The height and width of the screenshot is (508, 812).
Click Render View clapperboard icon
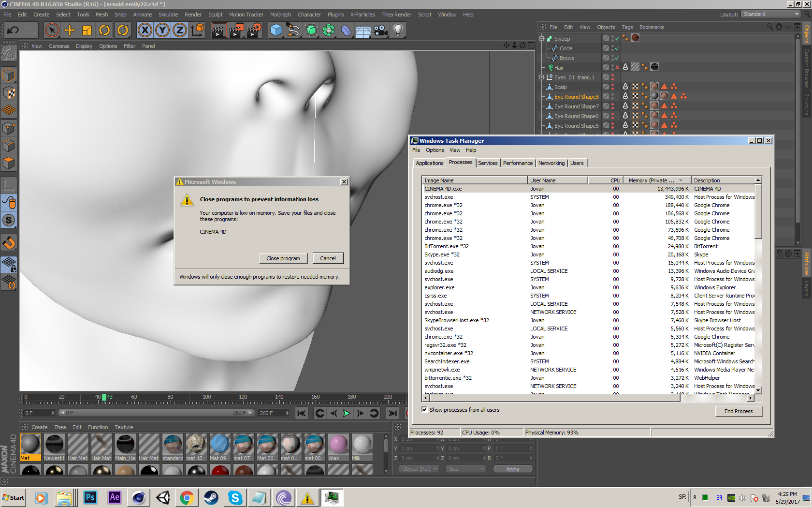pos(218,30)
